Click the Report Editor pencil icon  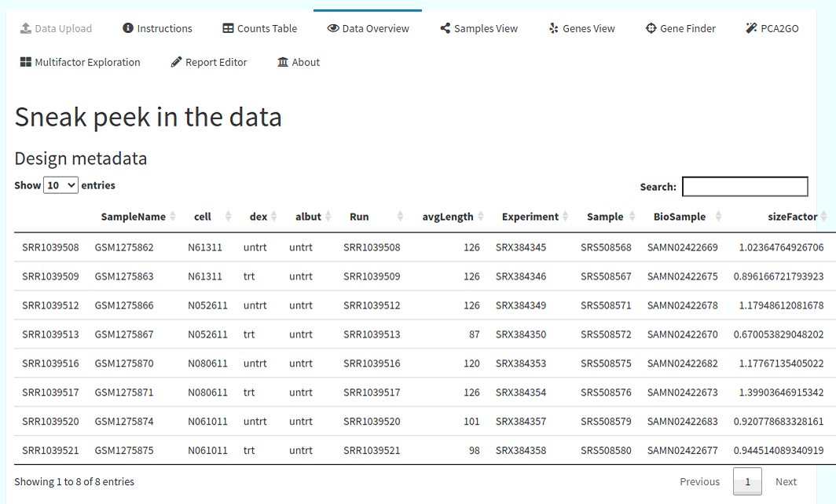(176, 62)
